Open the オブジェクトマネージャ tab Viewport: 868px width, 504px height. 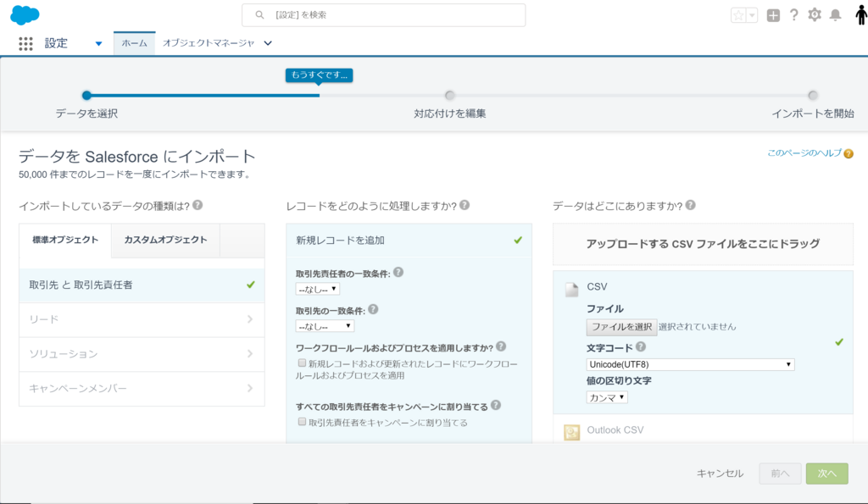click(x=209, y=43)
